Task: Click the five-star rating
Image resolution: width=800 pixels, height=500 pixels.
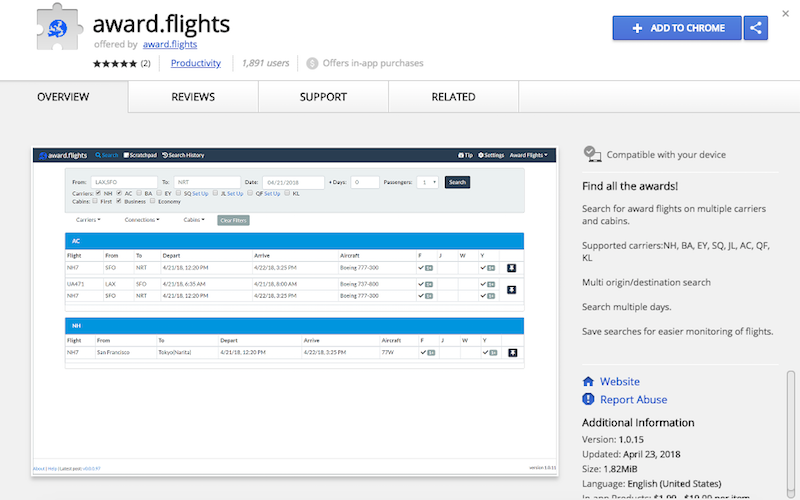Action: [115, 63]
